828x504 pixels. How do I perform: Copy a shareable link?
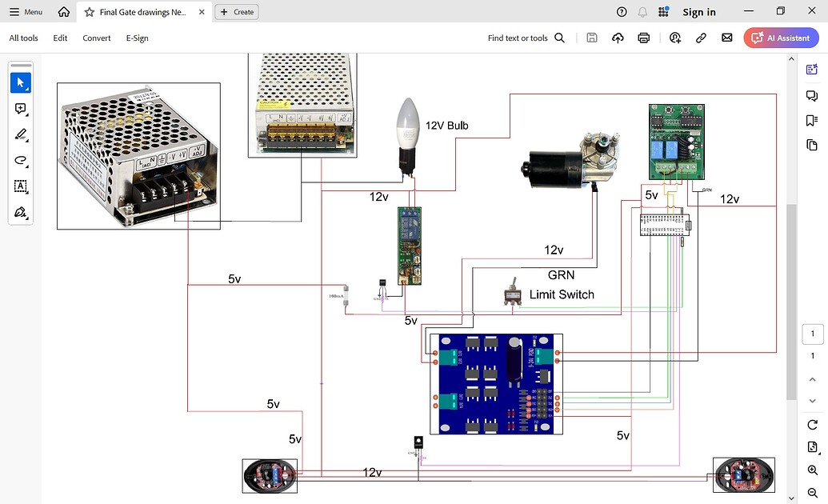[x=701, y=38]
